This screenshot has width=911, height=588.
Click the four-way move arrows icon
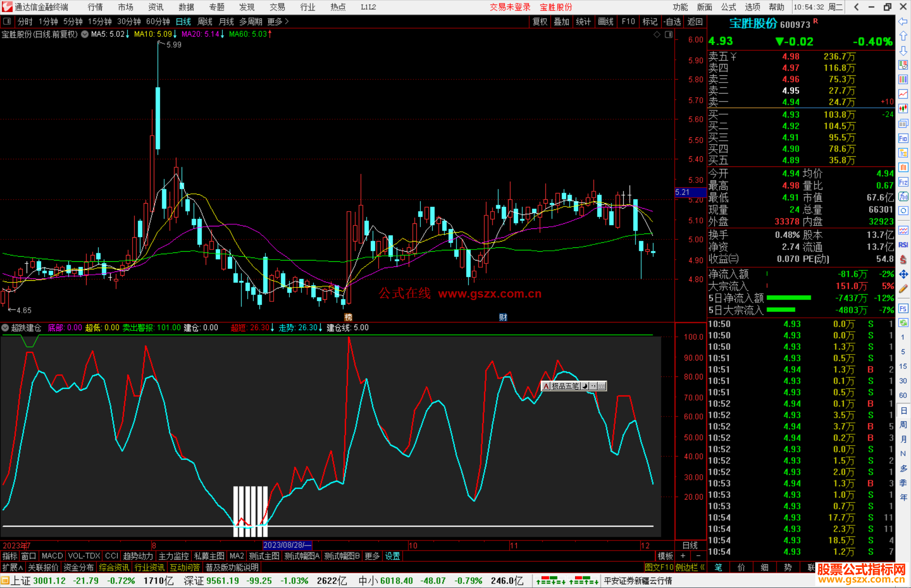(903, 274)
